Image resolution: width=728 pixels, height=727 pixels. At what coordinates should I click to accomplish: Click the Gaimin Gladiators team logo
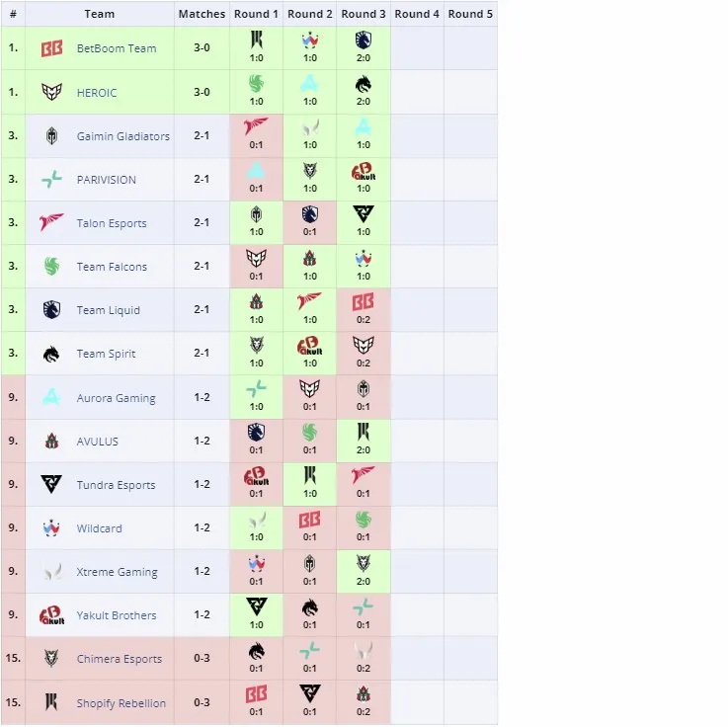(x=51, y=136)
